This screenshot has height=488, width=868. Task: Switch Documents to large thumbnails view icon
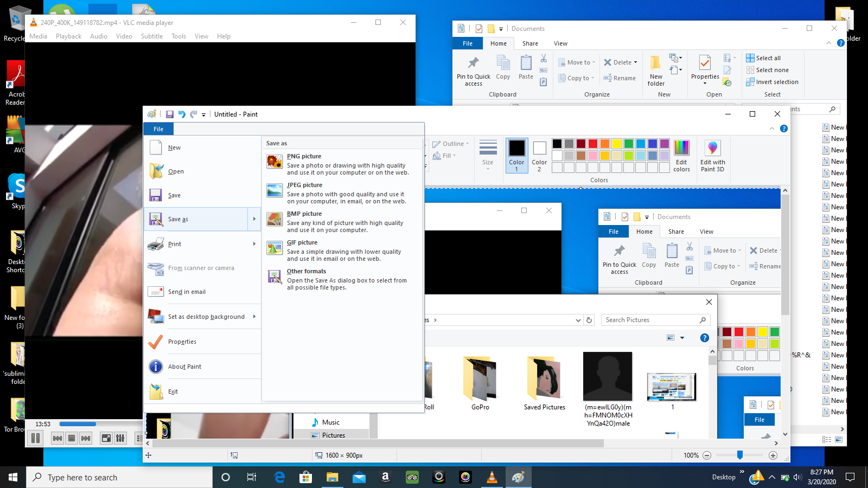[x=839, y=439]
